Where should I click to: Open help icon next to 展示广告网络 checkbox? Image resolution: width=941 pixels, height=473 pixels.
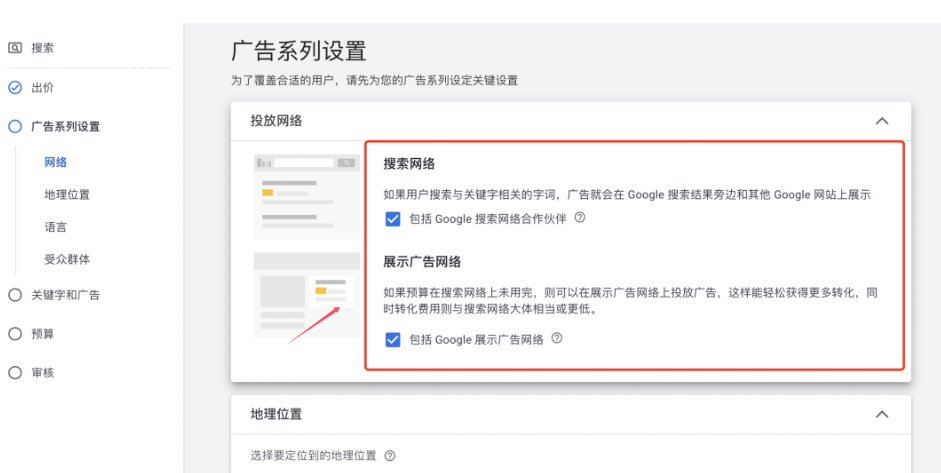tap(557, 339)
